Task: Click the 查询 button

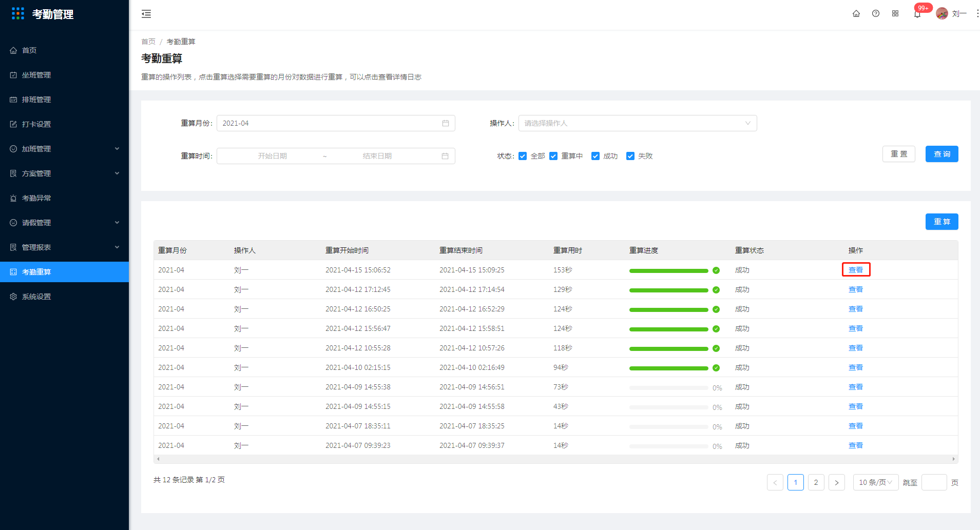Action: point(942,154)
